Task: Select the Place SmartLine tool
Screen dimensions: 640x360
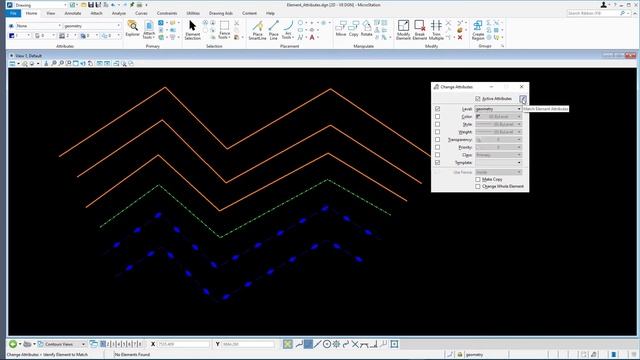Action: [257, 30]
